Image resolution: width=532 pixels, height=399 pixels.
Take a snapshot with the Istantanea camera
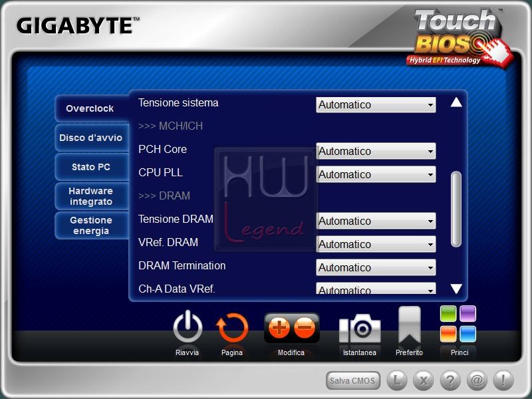click(360, 329)
